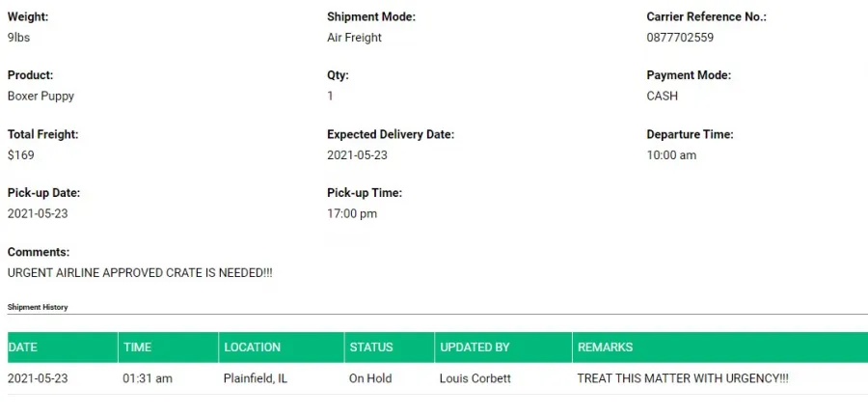
Task: Select the On Hold status cell
Action: 370,378
